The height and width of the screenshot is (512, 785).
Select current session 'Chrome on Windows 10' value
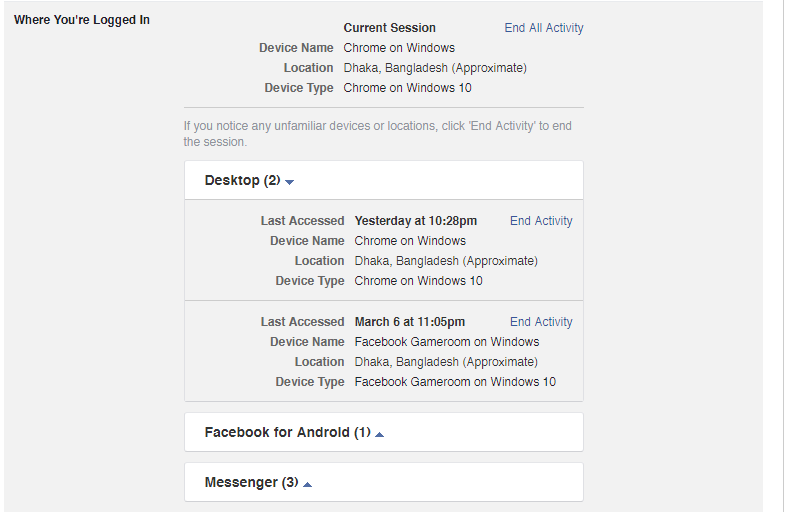(408, 88)
